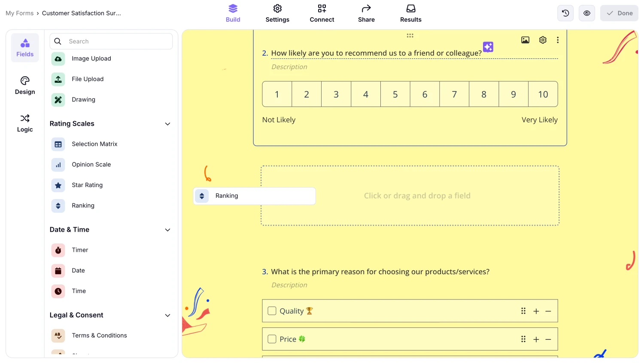Switch to the Results tab

(410, 13)
